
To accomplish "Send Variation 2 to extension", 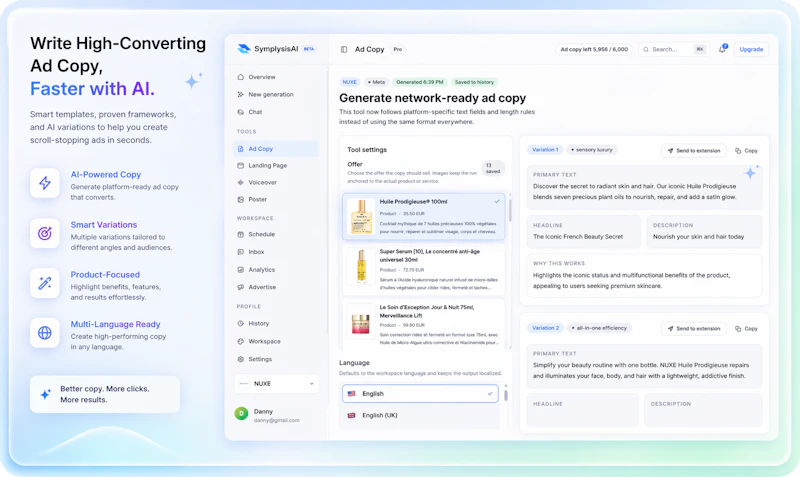I will click(694, 329).
